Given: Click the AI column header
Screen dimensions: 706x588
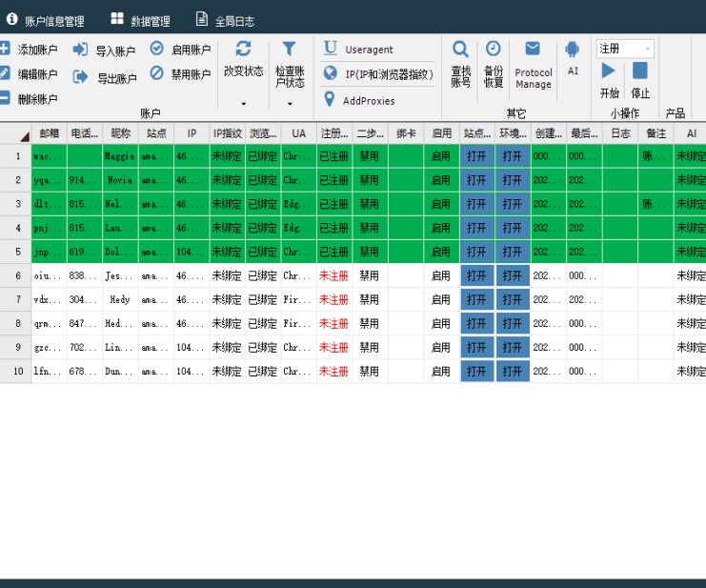Looking at the screenshot, I should 691,133.
